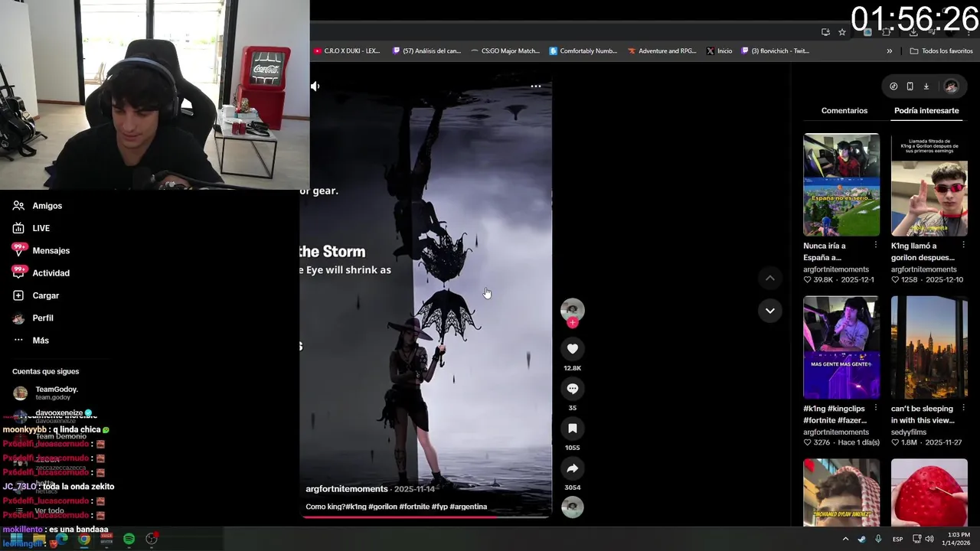Open CS:GO Major Match bookmark

(505, 51)
